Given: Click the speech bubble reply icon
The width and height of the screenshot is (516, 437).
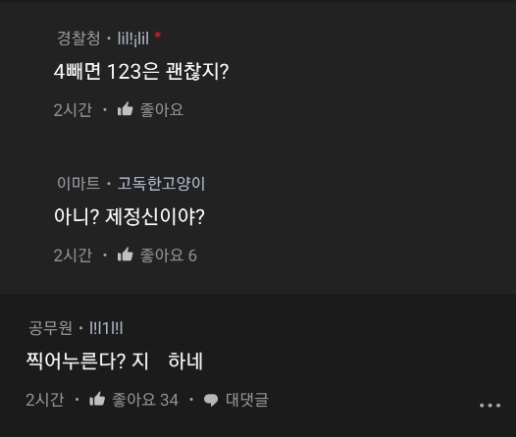Looking at the screenshot, I should point(211,400).
